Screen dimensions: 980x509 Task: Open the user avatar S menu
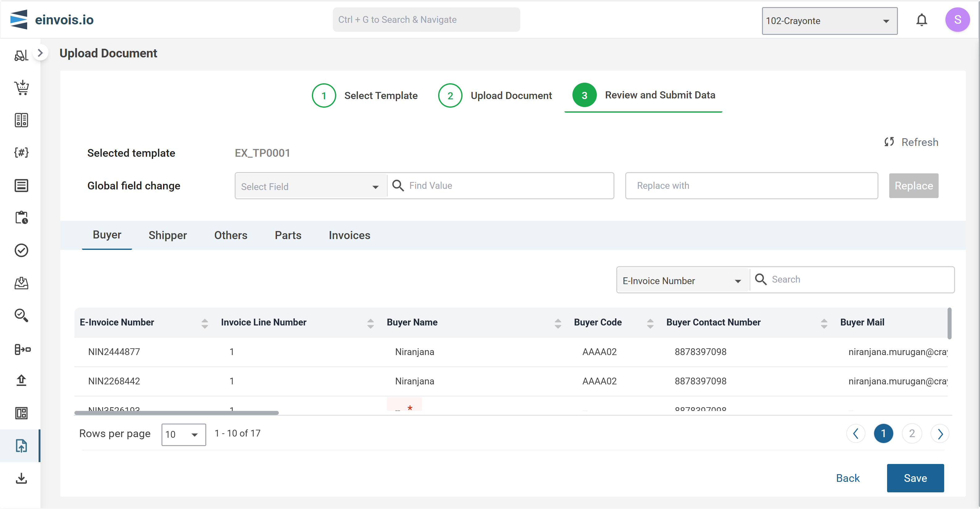click(x=957, y=20)
